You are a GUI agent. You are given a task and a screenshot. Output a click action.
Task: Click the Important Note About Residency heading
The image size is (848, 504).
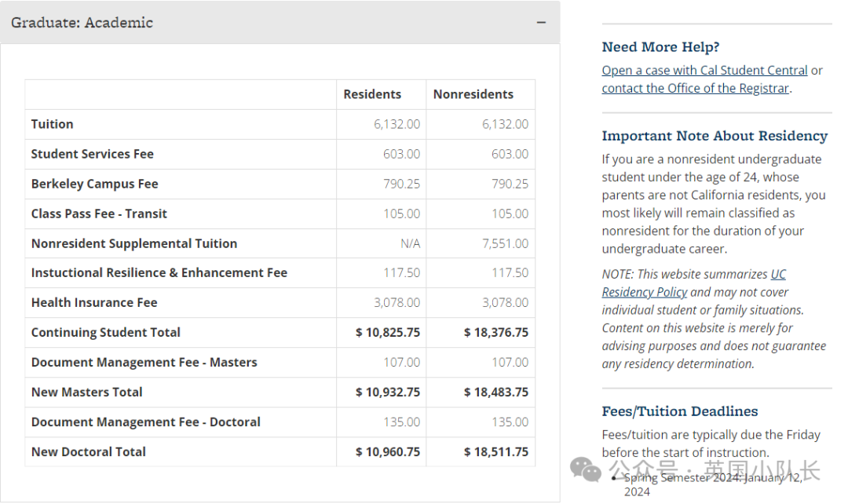(715, 136)
